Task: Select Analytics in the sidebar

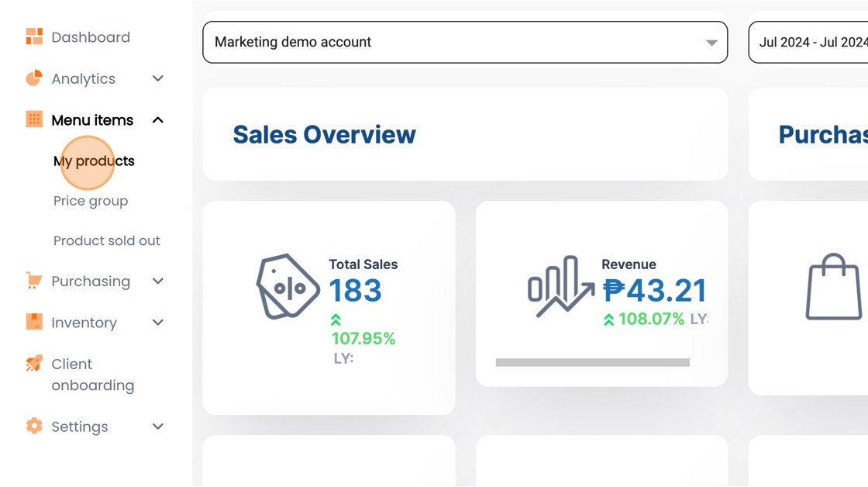Action: 84,78
